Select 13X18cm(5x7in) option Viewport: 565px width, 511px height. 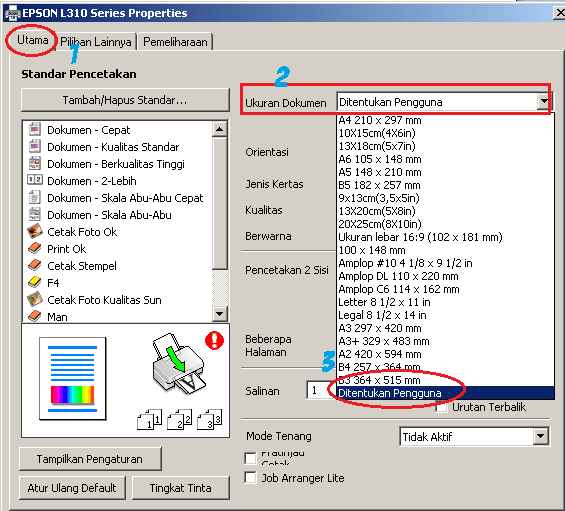click(445, 146)
